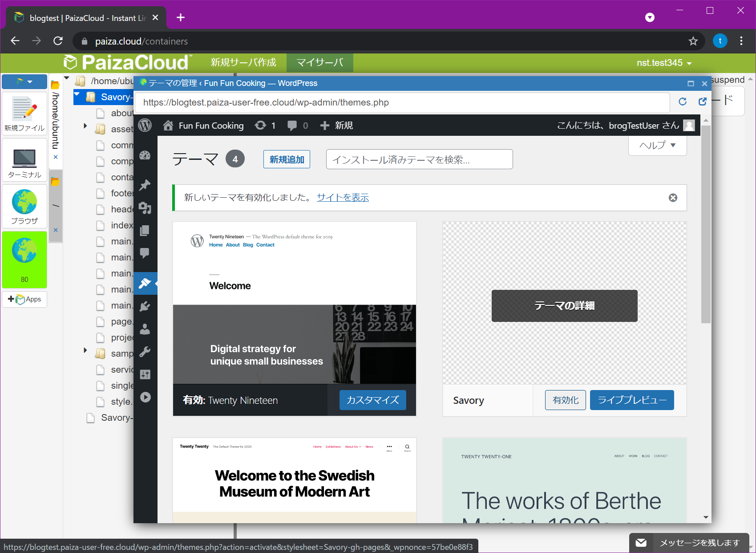Click the 新規ファイル icon in PaizaCloud
Viewport: 756px width, 553px height.
click(24, 114)
